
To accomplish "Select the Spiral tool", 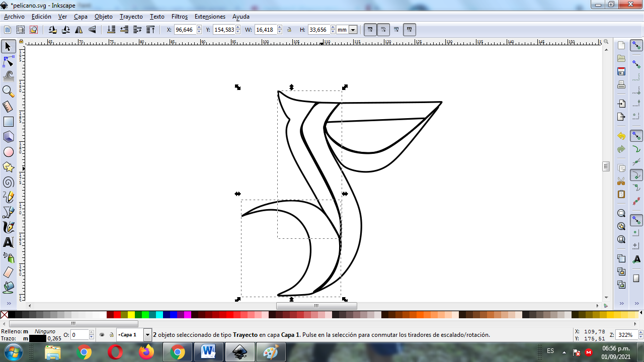I will point(8,182).
